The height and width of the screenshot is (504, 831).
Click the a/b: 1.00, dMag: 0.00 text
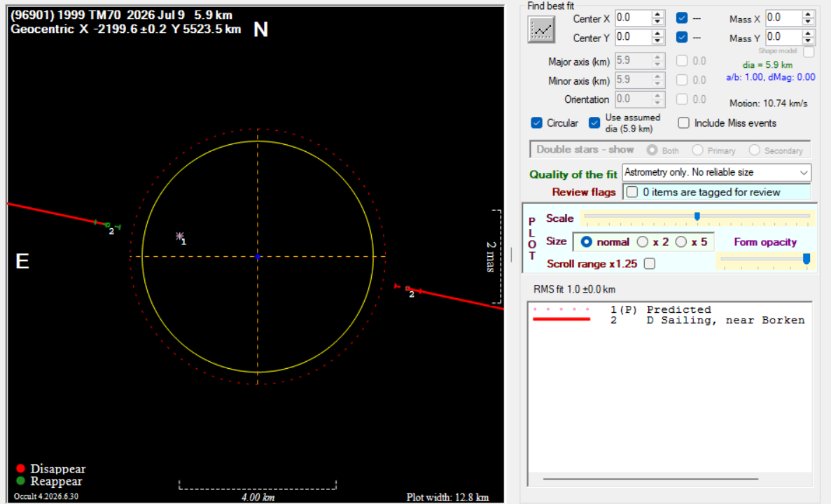771,78
